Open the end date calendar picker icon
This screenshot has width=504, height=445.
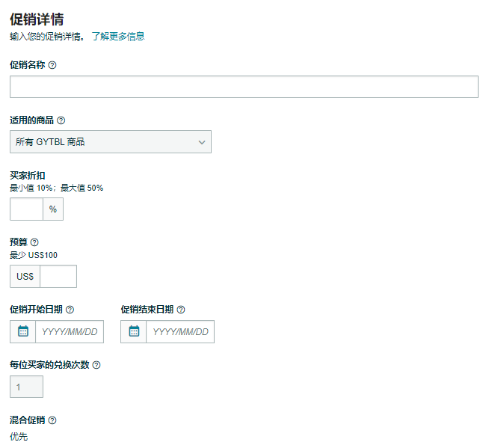[x=134, y=331]
